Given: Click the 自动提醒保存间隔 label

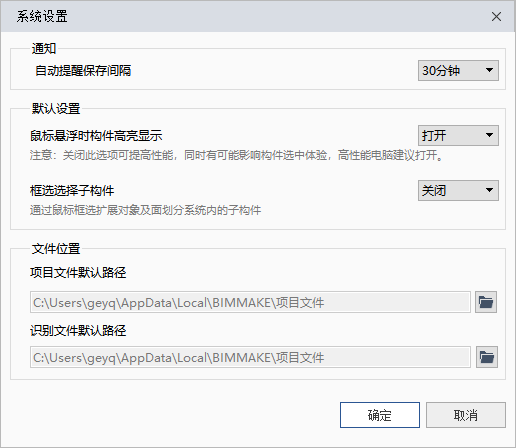Looking at the screenshot, I should click(83, 71).
